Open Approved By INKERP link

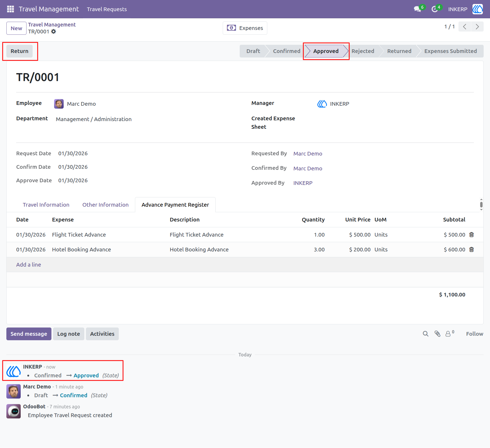click(x=303, y=183)
